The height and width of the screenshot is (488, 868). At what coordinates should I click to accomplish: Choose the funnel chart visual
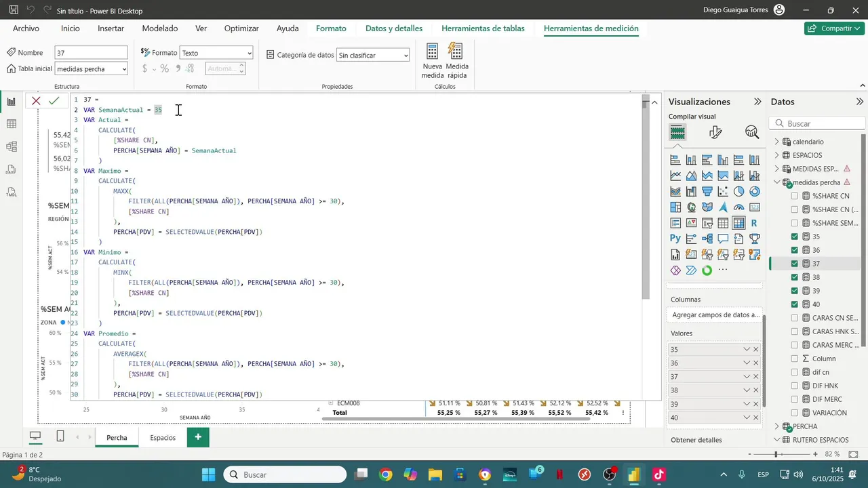(x=707, y=192)
